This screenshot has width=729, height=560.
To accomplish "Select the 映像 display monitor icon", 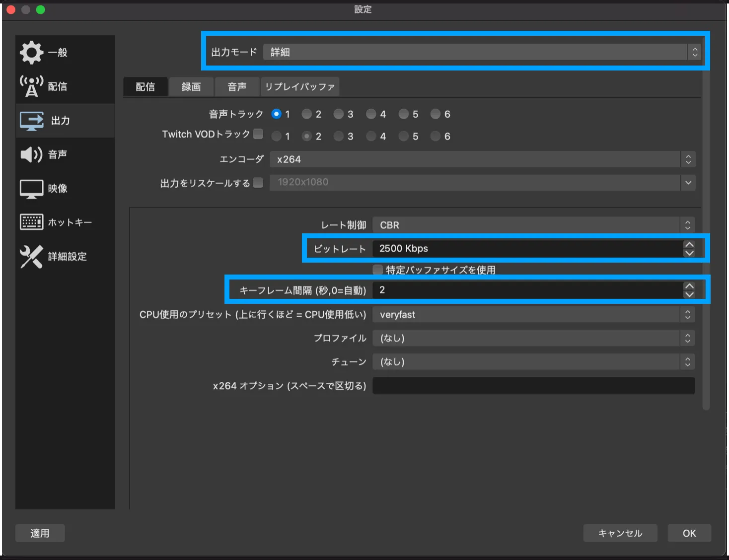I will coord(31,189).
